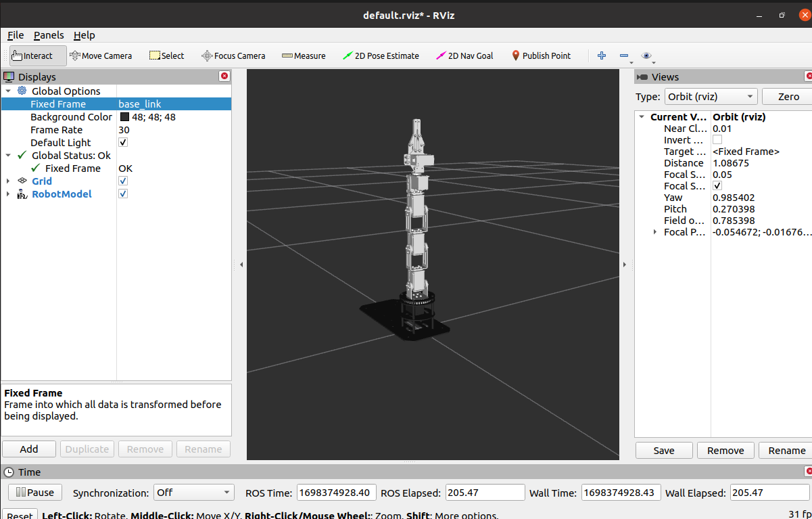Image resolution: width=812 pixels, height=519 pixels.
Task: Activate the Select tool
Action: coord(166,56)
